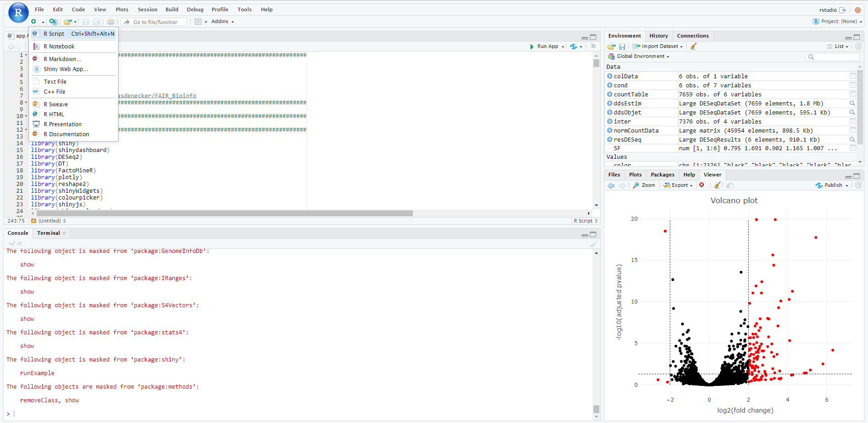Click the workspace panes grid icon
Viewport: 868px width, 423px height.
[x=198, y=22]
